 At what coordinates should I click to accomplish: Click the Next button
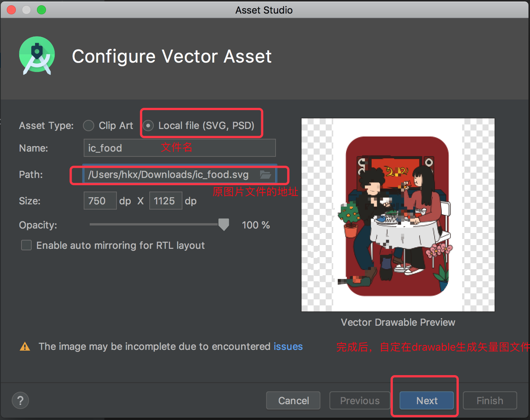[x=426, y=400]
